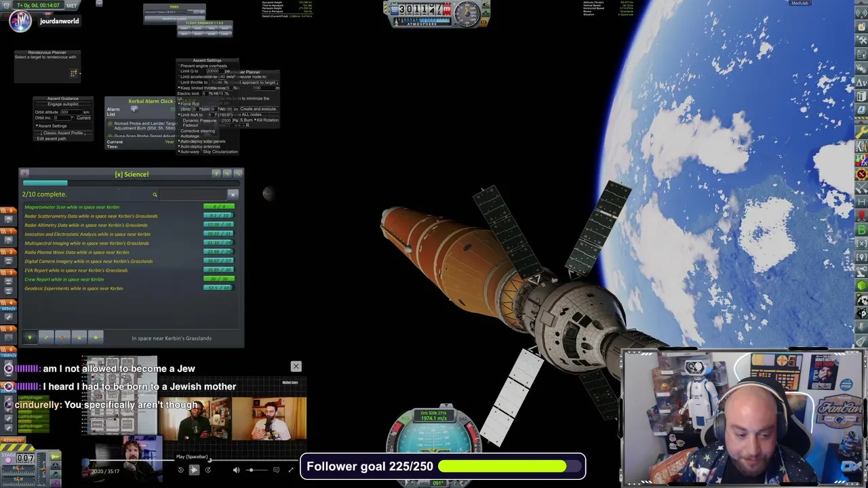Click the search magnifier in Science window
The image size is (868, 488).
(155, 195)
